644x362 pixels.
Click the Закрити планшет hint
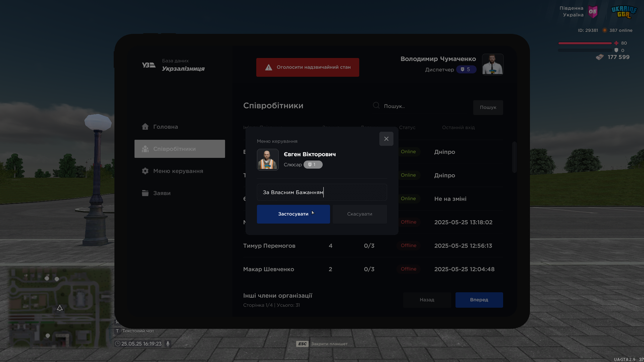click(329, 344)
